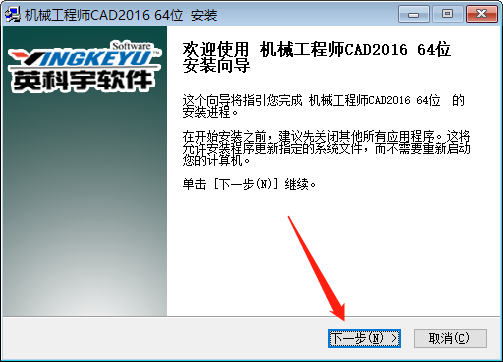The image size is (503, 362).
Task: Click the paragraph starting 这个向导将指引您完成
Action: (x=323, y=106)
